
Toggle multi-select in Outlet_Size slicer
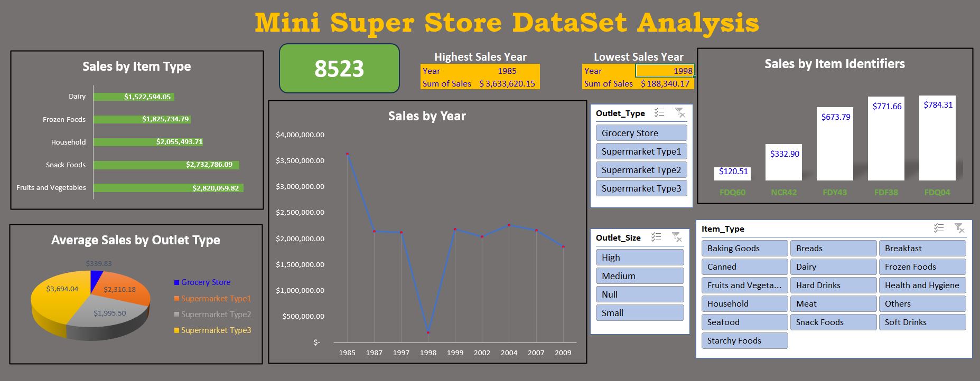[656, 237]
